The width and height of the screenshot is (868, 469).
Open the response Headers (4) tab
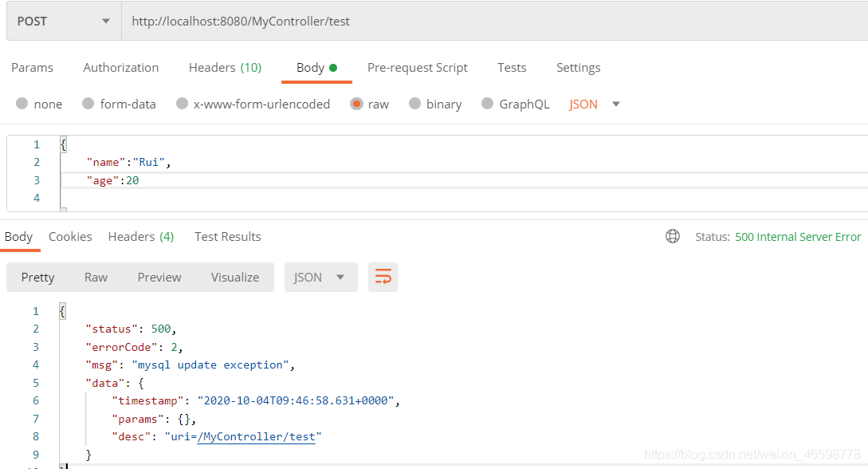[x=140, y=236]
